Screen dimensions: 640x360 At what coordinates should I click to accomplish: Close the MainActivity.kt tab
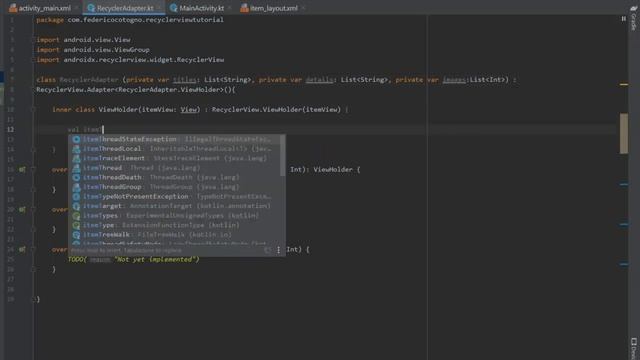(229, 8)
